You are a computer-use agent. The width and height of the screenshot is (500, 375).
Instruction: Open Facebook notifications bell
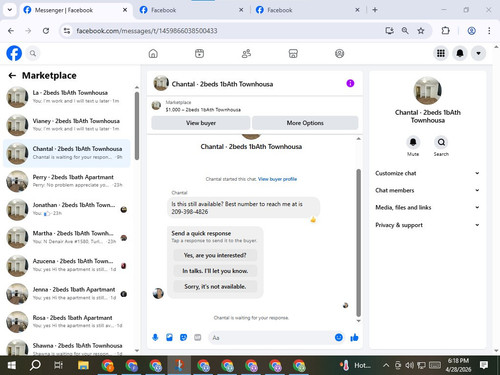pos(460,53)
